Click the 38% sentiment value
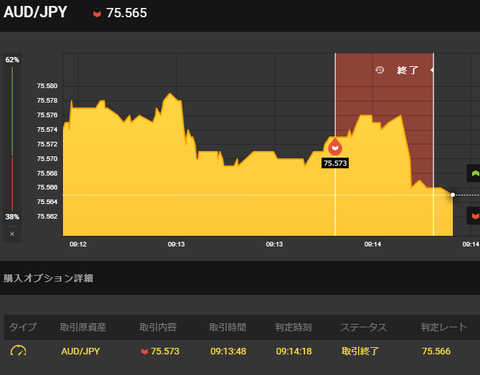The width and height of the screenshot is (480, 375). [x=12, y=217]
